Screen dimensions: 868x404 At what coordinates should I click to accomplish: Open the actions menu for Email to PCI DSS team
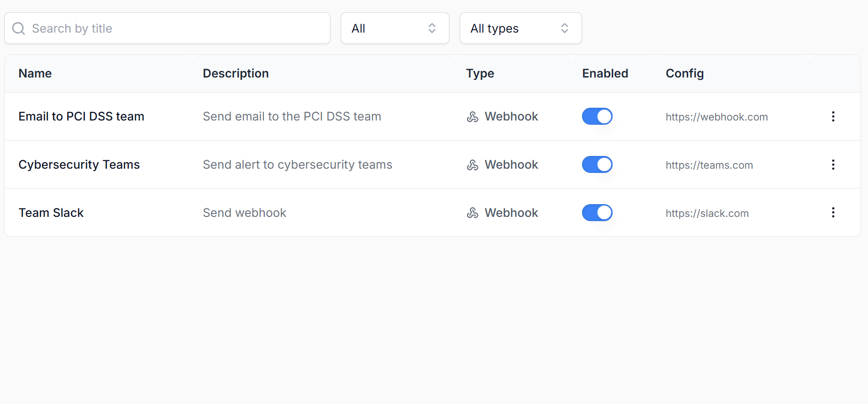pos(833,116)
